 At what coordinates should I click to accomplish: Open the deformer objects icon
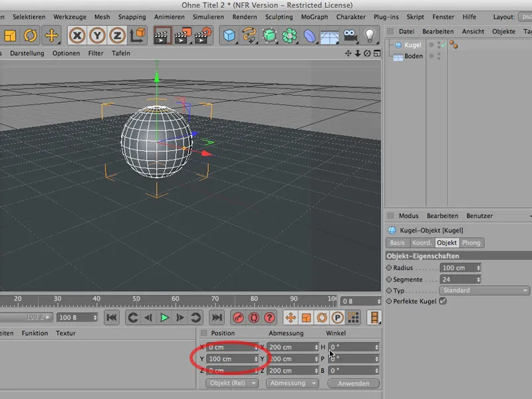click(309, 35)
